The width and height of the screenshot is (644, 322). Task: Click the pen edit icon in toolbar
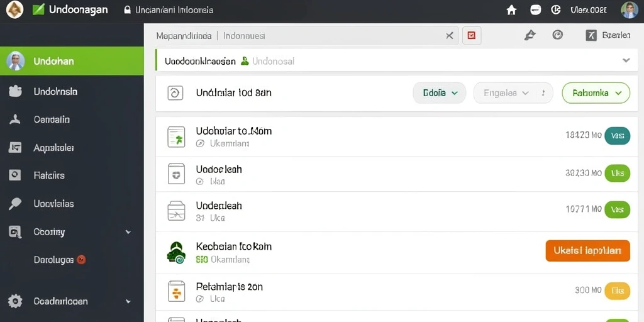click(530, 35)
